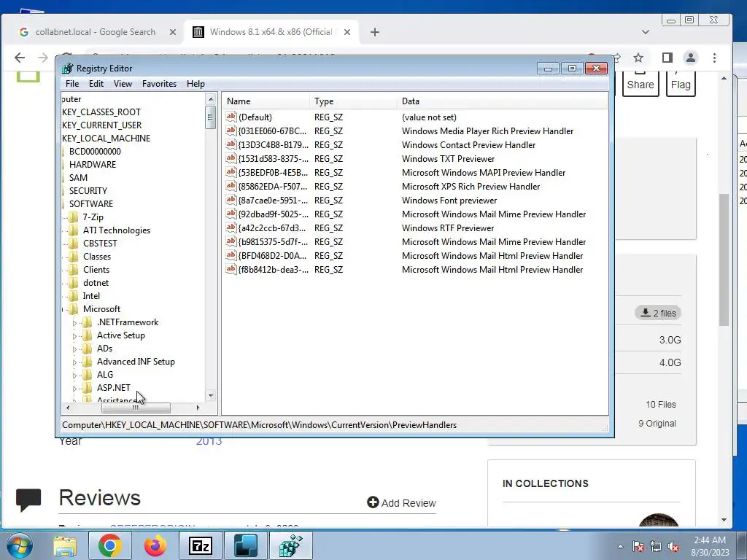This screenshot has width=747, height=560.
Task: Select the Microsoft folder icon
Action: [74, 309]
